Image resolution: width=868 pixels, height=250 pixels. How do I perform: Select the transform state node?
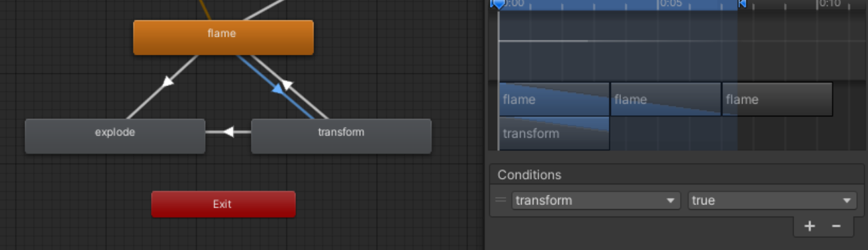[341, 136]
